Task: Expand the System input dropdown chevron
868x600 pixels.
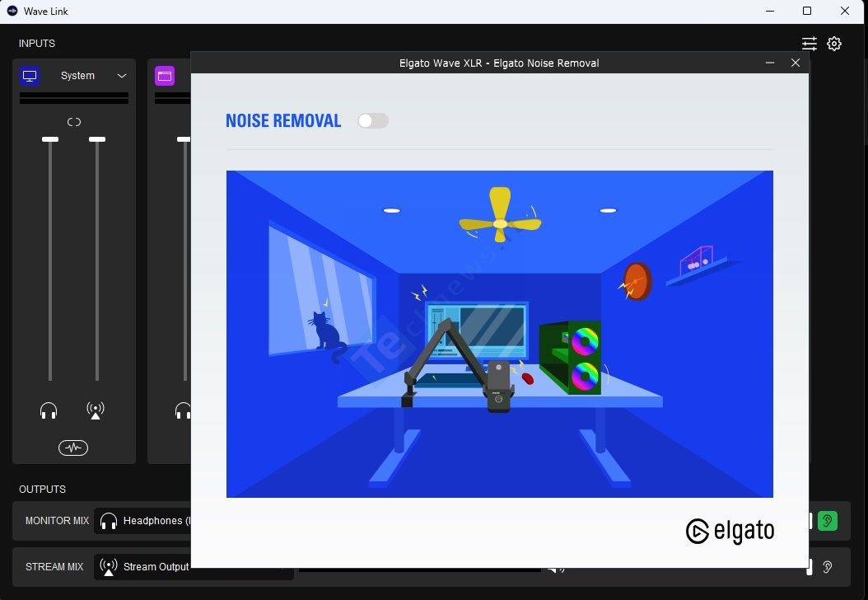Action: (x=122, y=76)
